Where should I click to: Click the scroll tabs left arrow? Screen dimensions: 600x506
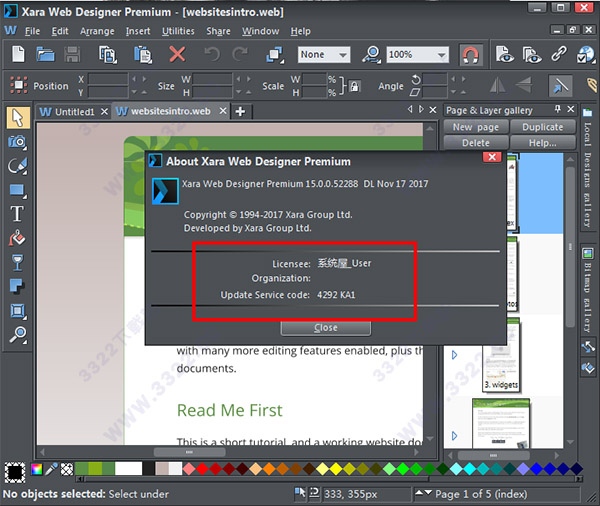click(410, 109)
